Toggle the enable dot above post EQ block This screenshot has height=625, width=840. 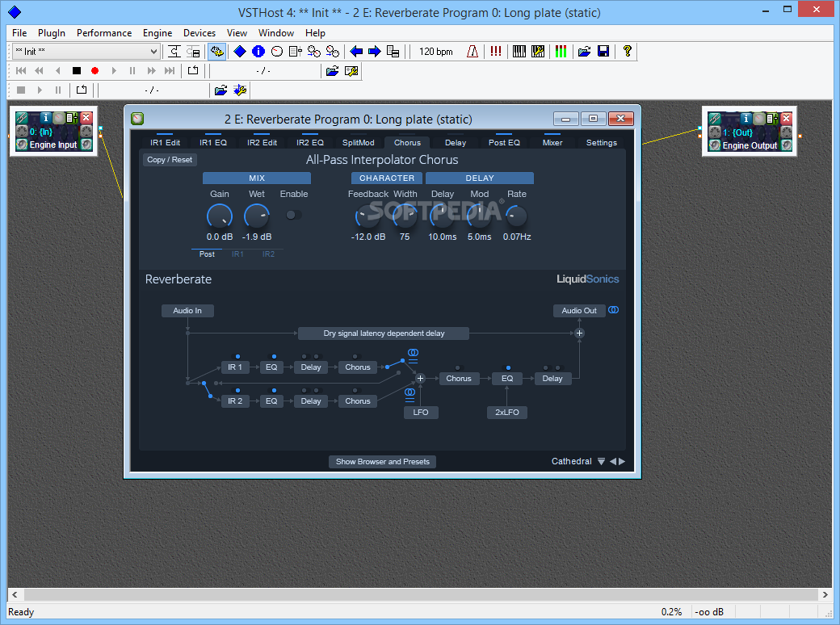(x=508, y=368)
